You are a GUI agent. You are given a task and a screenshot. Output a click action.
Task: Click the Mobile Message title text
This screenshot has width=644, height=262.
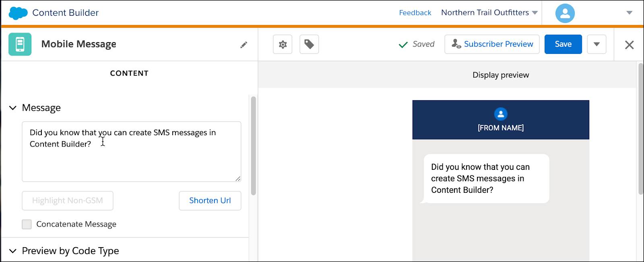(x=79, y=44)
